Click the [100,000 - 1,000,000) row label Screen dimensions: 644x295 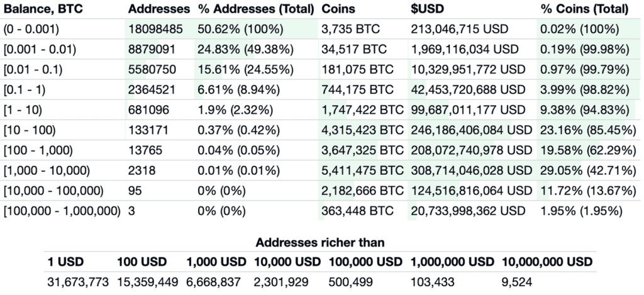tap(62, 211)
